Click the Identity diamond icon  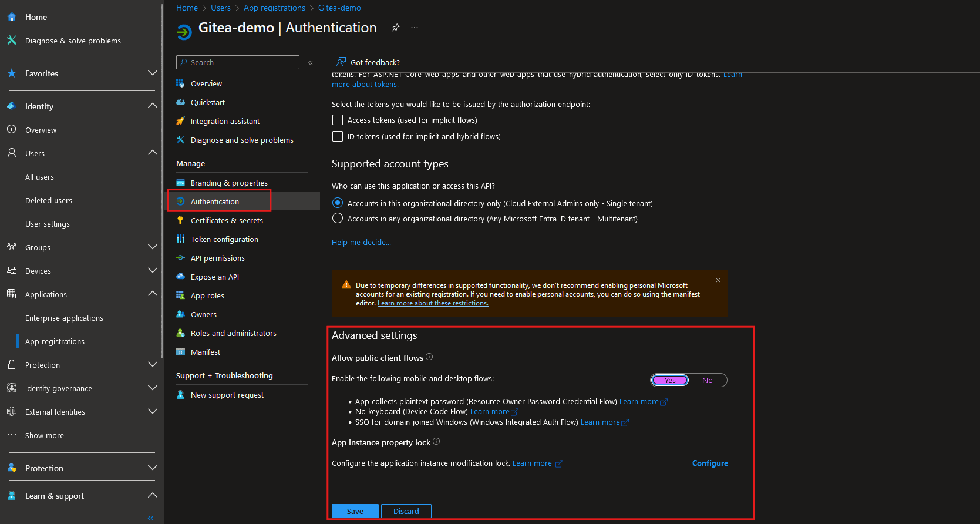(12, 106)
